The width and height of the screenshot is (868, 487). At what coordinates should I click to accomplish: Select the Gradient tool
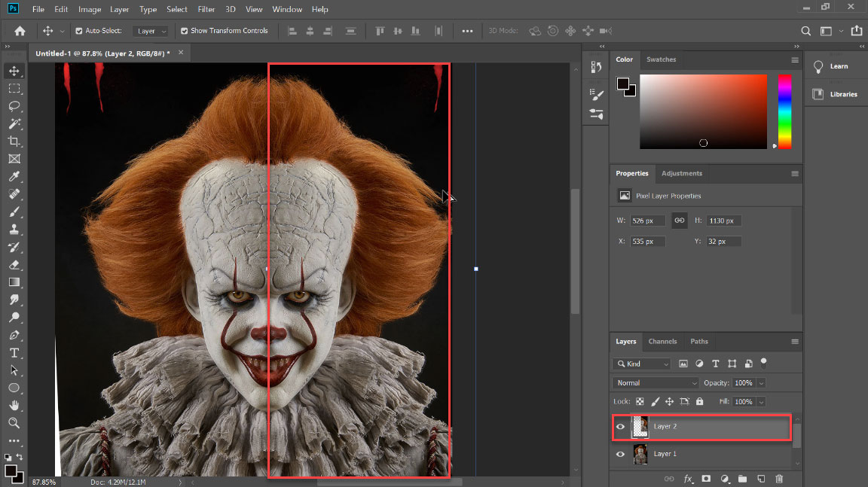click(x=14, y=282)
